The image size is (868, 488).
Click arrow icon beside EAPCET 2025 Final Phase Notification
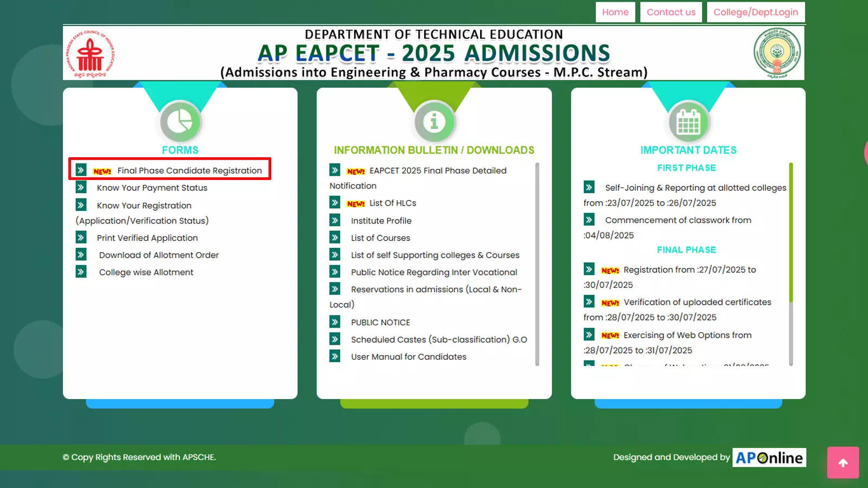(335, 170)
